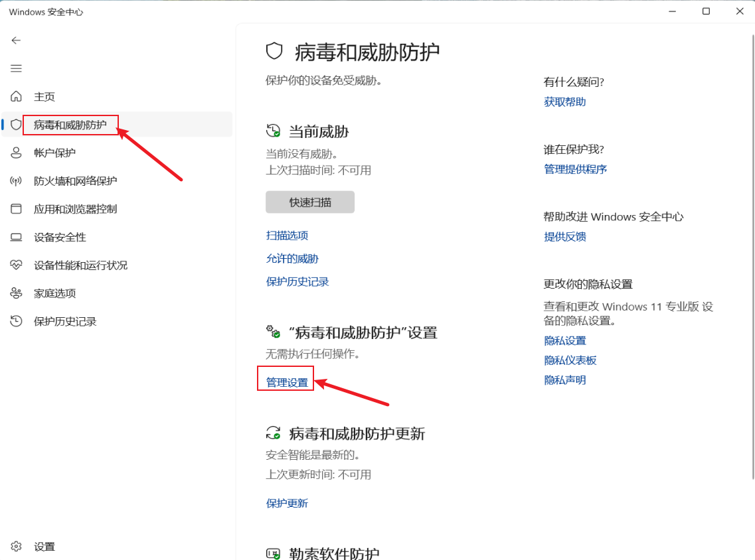Click the 病毒和威胁防护 page heading
The image size is (755, 560).
367,52
